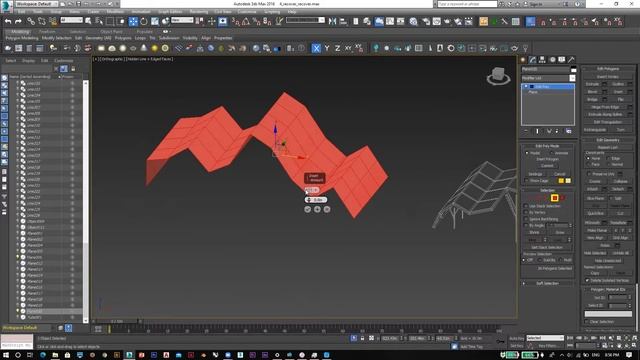The image size is (640, 360).
Task: Select the Edge constraint radio button
Action: tap(609, 158)
